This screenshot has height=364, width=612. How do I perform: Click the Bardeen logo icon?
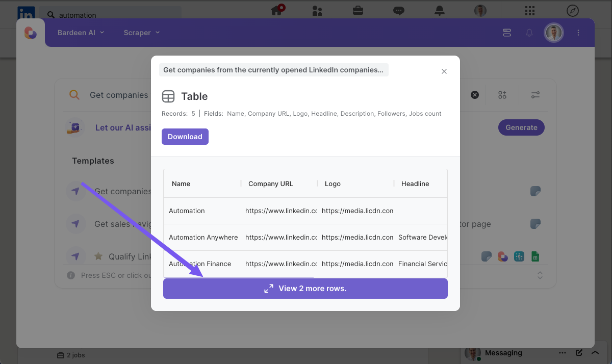point(31,33)
